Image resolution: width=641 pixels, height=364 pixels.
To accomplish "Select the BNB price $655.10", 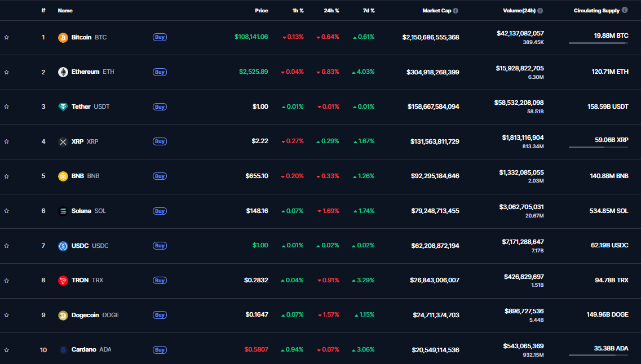I will [x=257, y=176].
